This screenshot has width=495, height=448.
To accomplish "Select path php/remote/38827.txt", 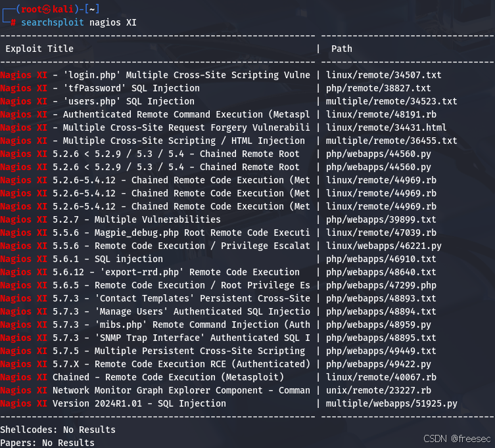I will (378, 88).
